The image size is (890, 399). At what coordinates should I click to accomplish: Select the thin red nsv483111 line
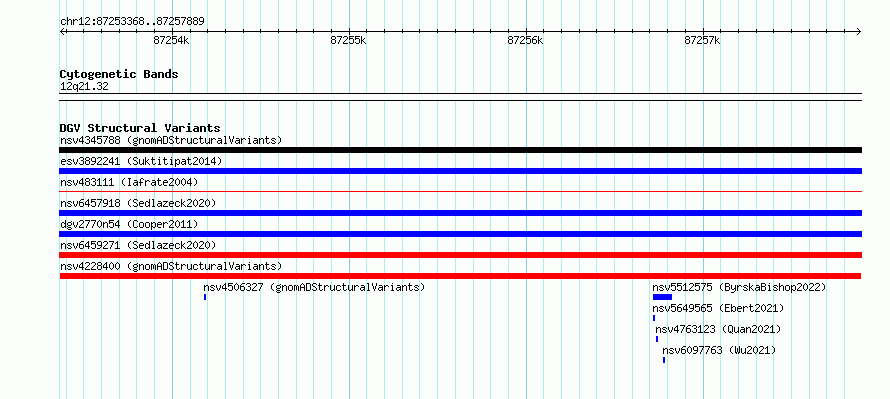pos(460,192)
